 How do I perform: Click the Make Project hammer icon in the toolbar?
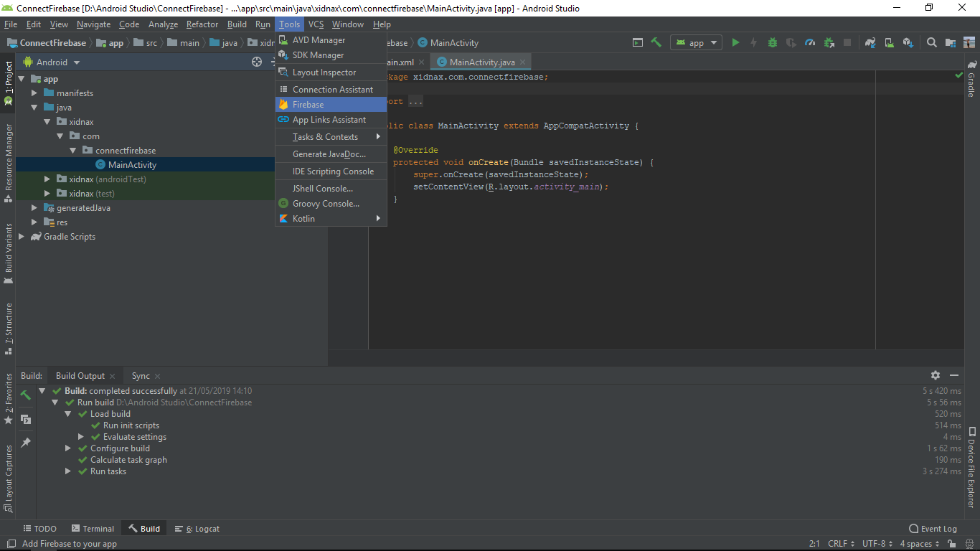tap(656, 42)
